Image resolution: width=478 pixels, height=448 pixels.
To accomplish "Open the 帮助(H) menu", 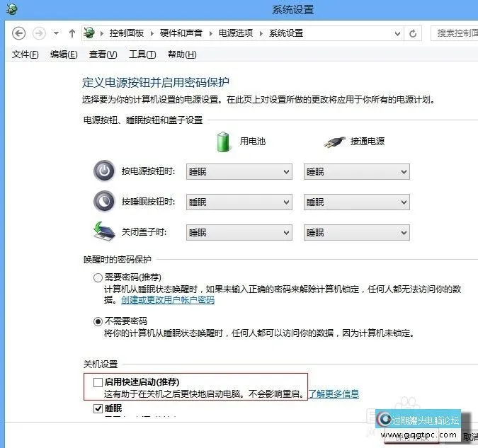I will (x=182, y=54).
